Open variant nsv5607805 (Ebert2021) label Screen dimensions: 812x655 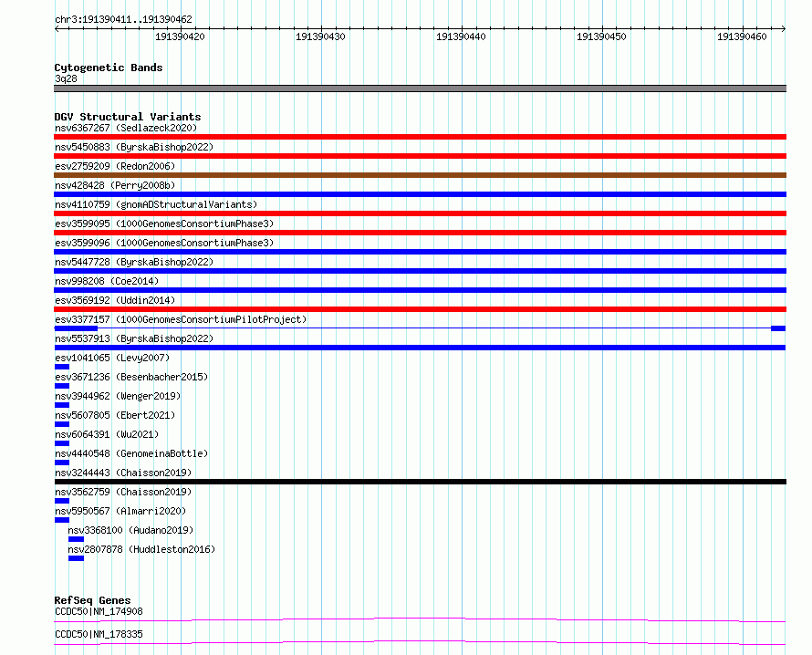(115, 415)
